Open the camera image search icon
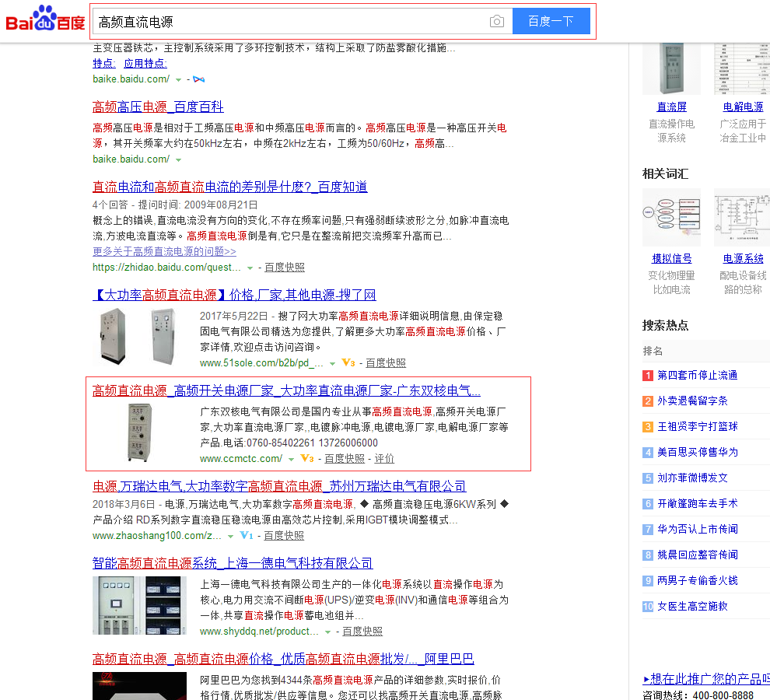Screen dimensions: 770x700 496,22
